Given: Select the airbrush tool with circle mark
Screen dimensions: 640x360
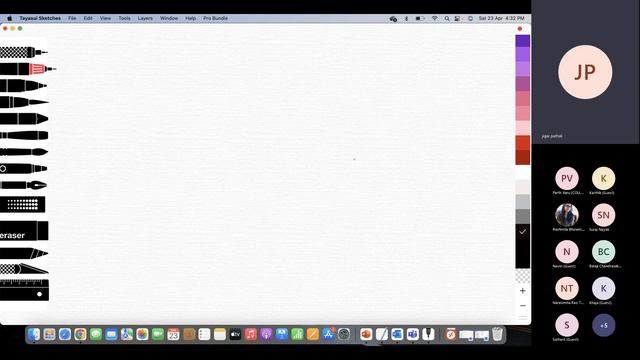Looking at the screenshot, I should point(23,168).
